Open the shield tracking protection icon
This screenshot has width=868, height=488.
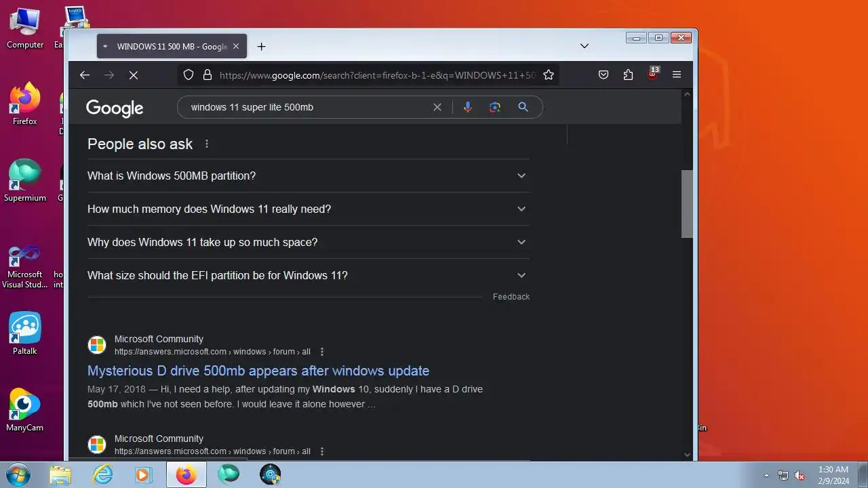pos(189,75)
